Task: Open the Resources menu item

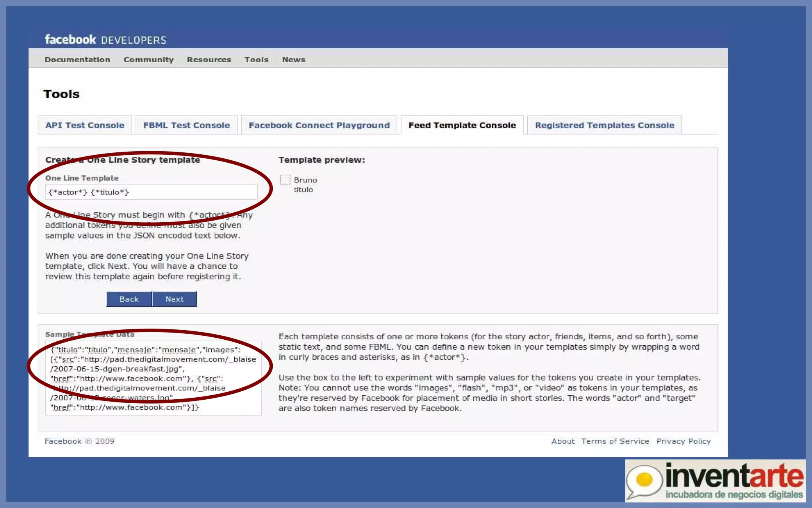Action: coord(209,60)
